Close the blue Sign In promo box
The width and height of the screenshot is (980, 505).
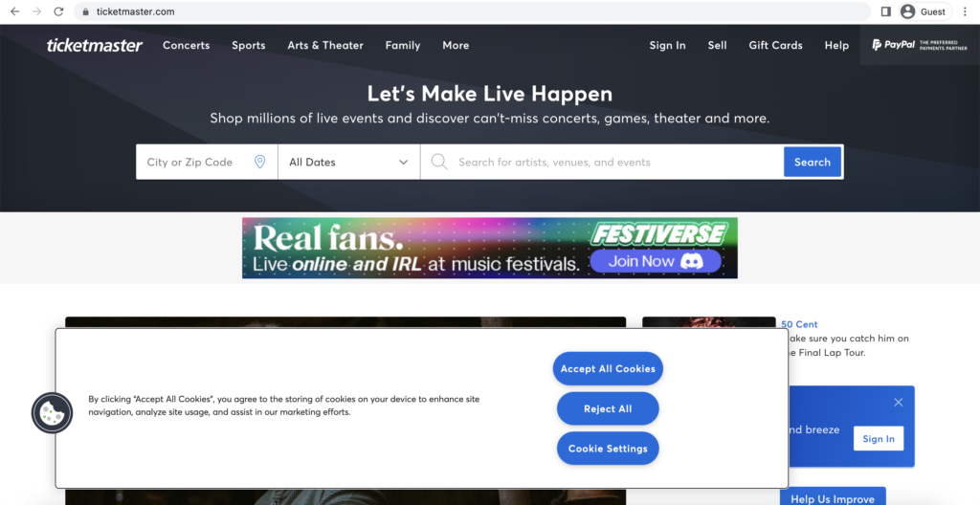(898, 403)
